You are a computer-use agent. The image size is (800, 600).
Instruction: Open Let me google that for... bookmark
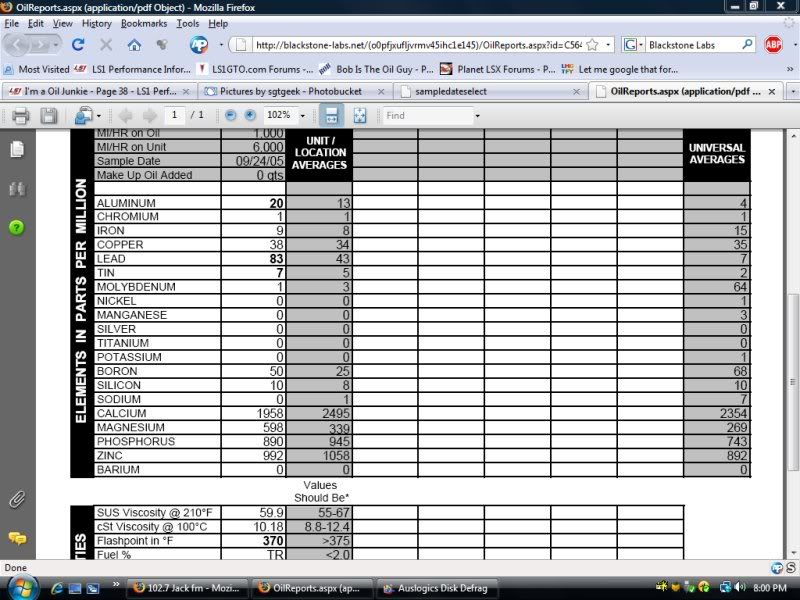[x=620, y=69]
